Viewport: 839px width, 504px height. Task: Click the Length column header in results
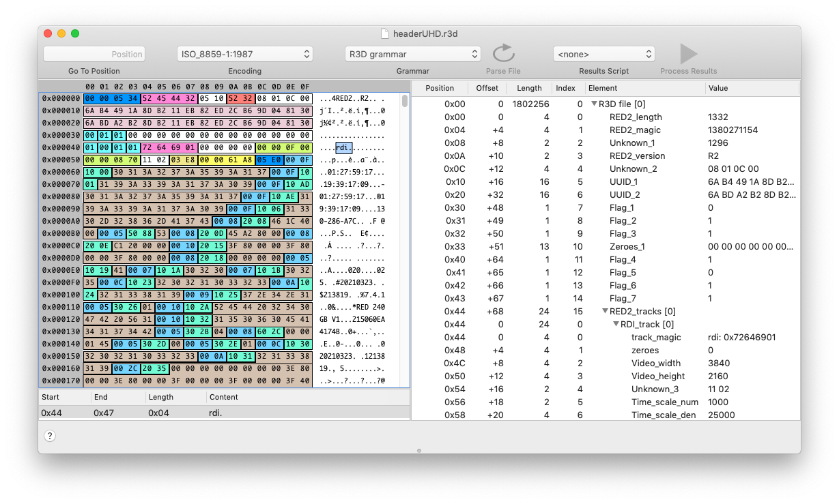point(529,88)
